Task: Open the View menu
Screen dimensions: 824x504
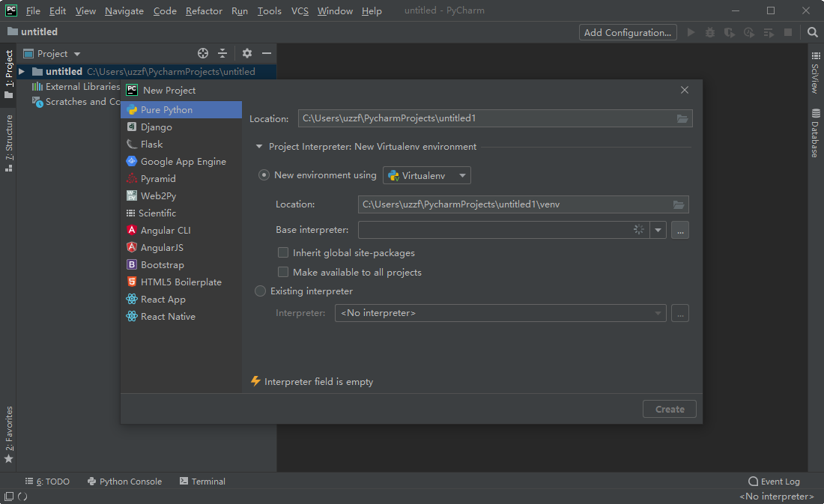Action: [85, 11]
